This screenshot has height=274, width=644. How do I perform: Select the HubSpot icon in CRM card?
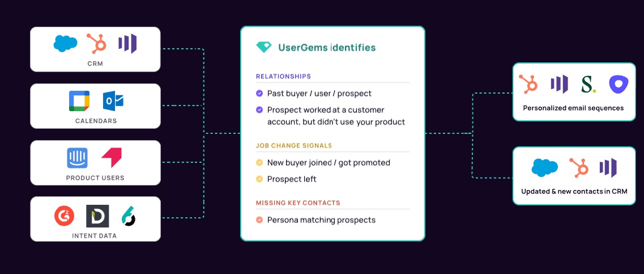(96, 43)
